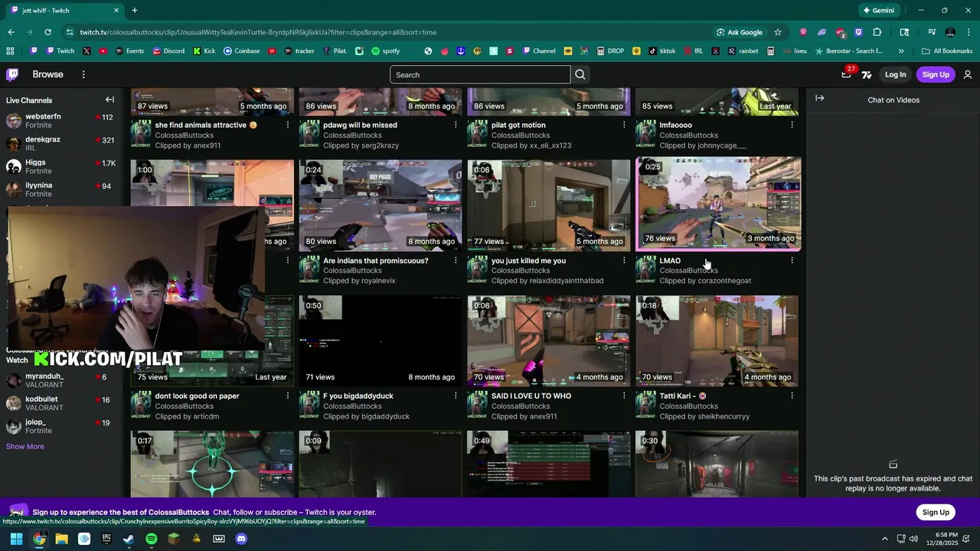Open options for 'Are indians that promiscuous?' clip
The height and width of the screenshot is (551, 980).
click(456, 260)
